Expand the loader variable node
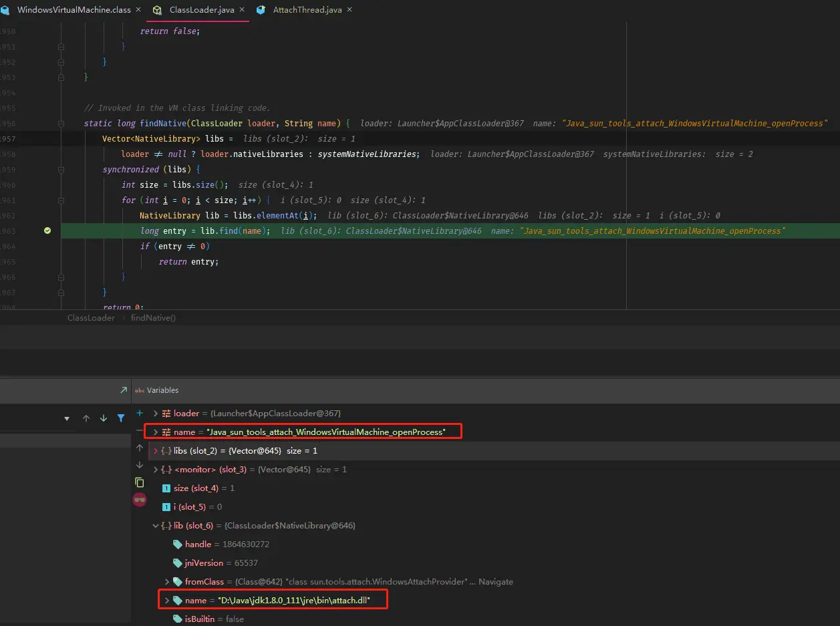This screenshot has height=626, width=840. point(156,414)
